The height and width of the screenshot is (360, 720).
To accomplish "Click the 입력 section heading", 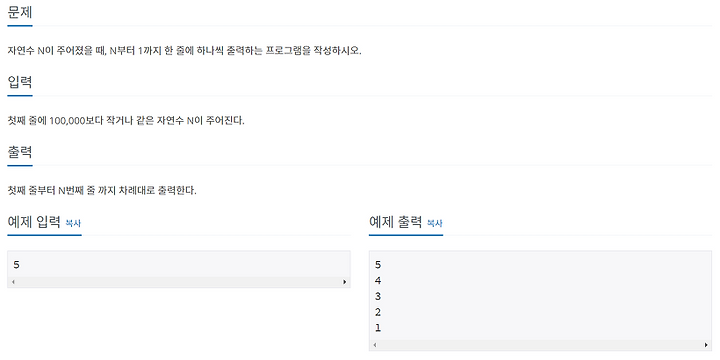I will point(20,82).
